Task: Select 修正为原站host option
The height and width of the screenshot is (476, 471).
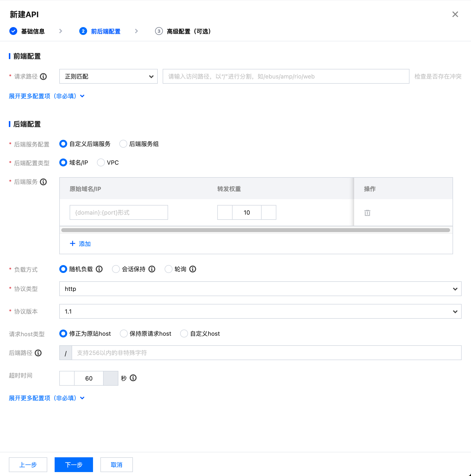Action: pos(63,333)
